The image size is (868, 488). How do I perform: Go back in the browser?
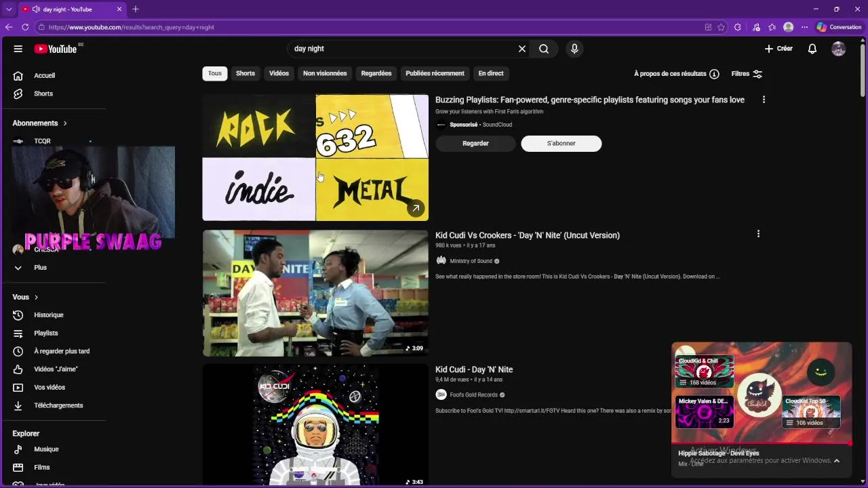(9, 27)
